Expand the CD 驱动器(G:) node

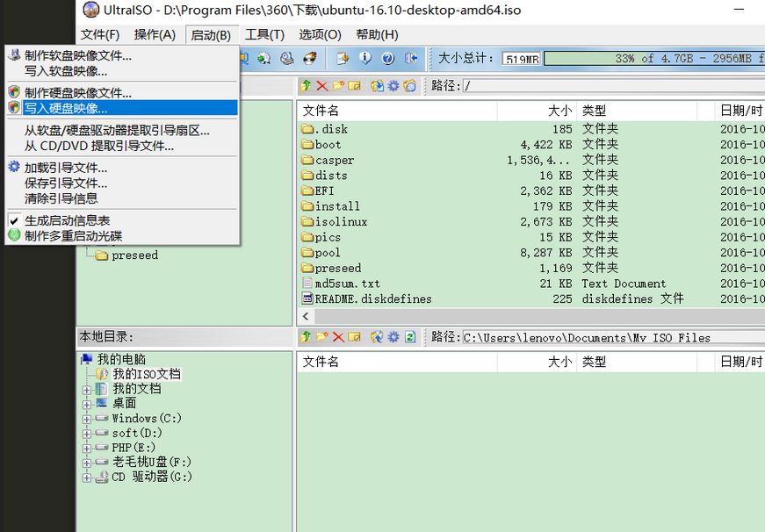click(87, 478)
